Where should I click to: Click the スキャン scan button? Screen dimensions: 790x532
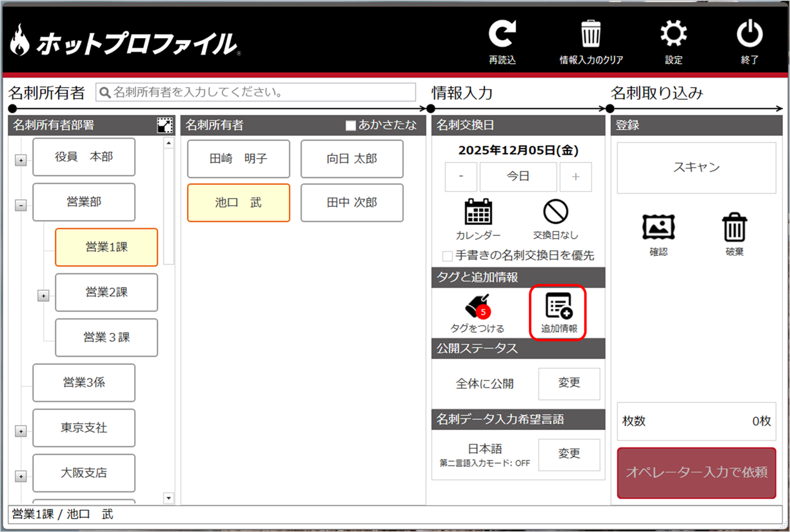696,166
